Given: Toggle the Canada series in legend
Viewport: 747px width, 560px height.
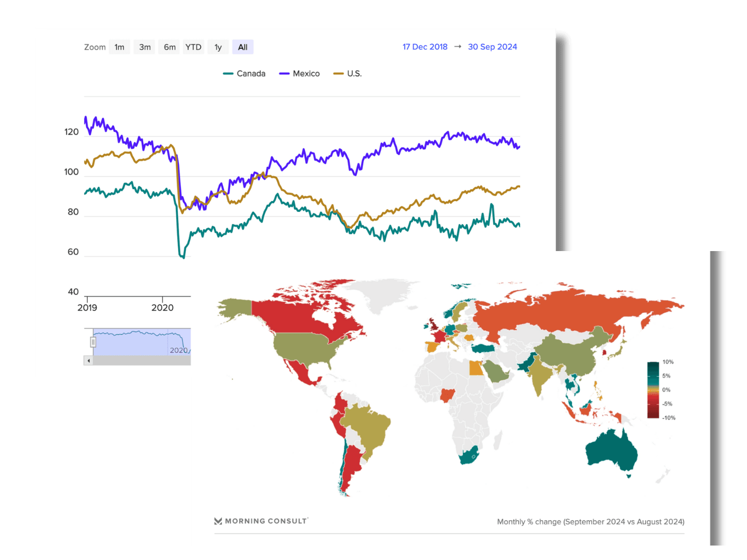Looking at the screenshot, I should click(x=244, y=74).
